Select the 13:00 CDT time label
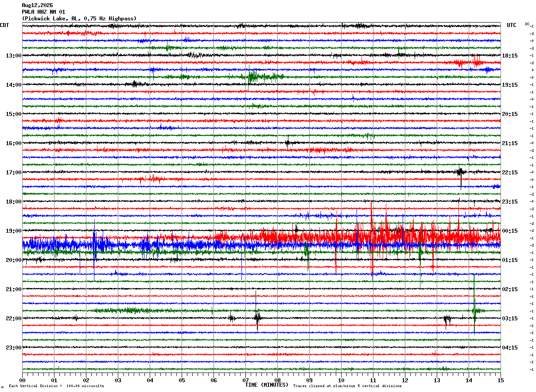536x392 pixels. [x=14, y=56]
